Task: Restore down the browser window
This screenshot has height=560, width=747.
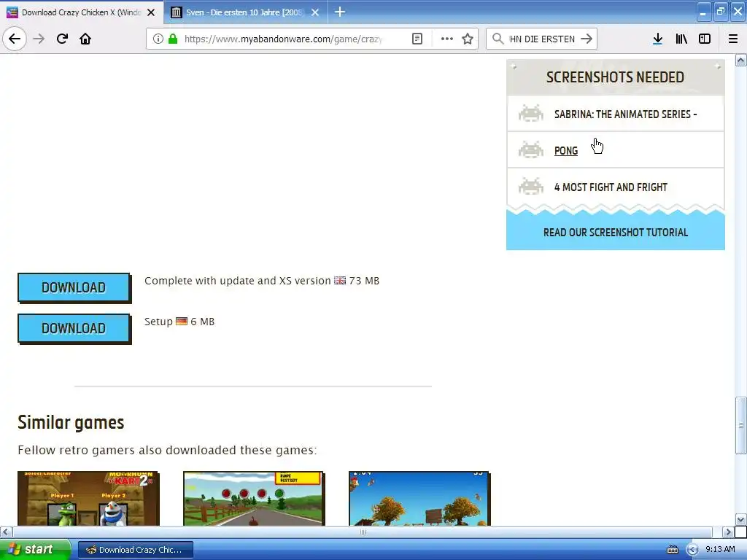Action: (721, 12)
